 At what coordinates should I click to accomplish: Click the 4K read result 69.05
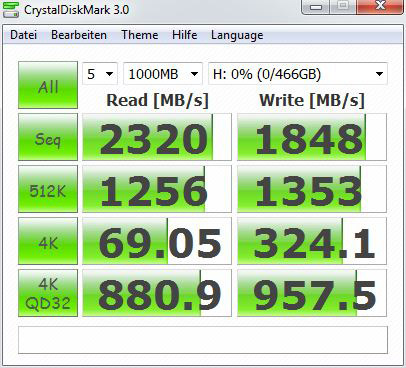[x=157, y=241]
